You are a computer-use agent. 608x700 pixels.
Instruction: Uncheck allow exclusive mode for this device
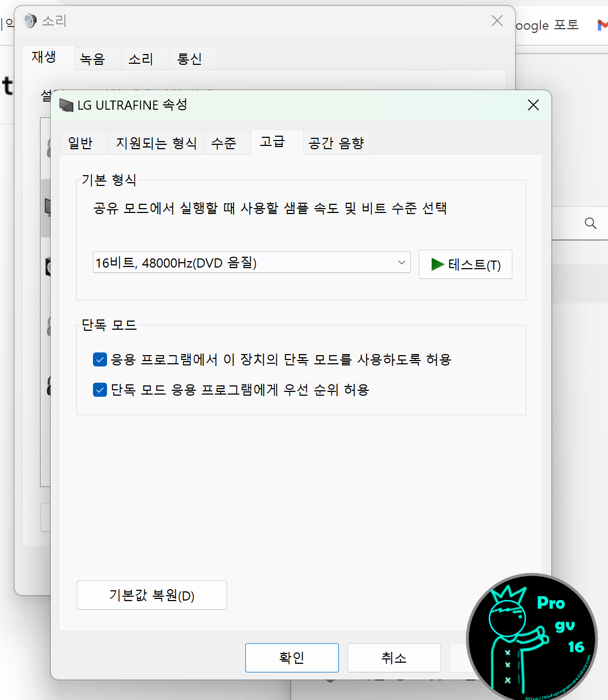pos(99,359)
